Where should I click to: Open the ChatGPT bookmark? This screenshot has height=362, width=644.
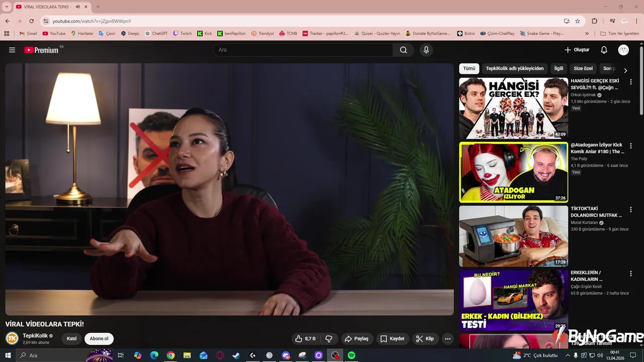(156, 34)
